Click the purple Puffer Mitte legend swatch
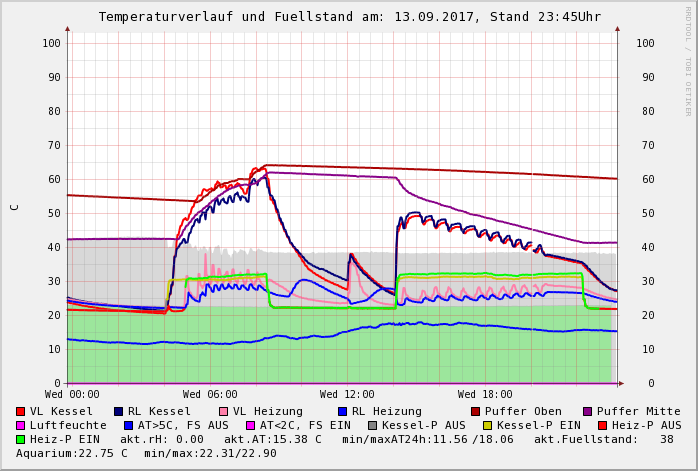The image size is (698, 471). [586, 411]
